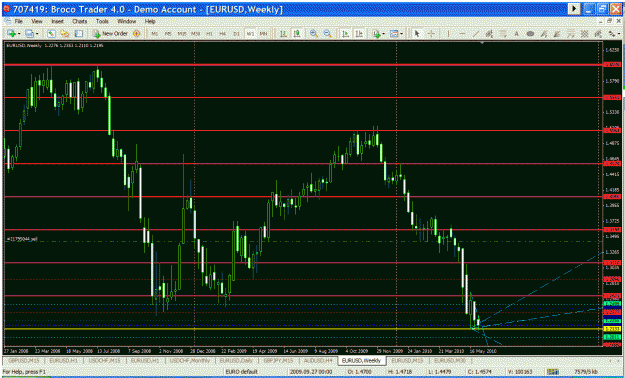The width and height of the screenshot is (625, 378).
Task: Click the chart shift triangle marker
Action: click(x=483, y=42)
